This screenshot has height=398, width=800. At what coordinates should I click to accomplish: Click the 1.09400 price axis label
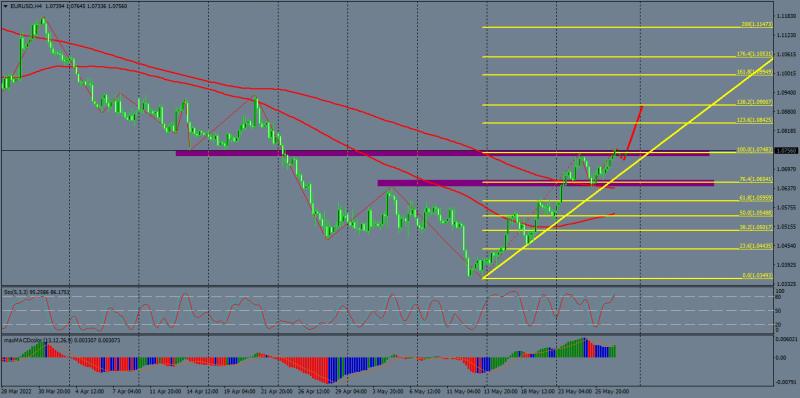[x=786, y=92]
